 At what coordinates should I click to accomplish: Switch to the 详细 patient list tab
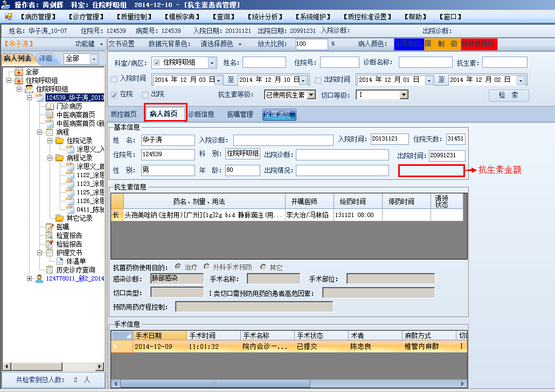pyautogui.click(x=46, y=58)
